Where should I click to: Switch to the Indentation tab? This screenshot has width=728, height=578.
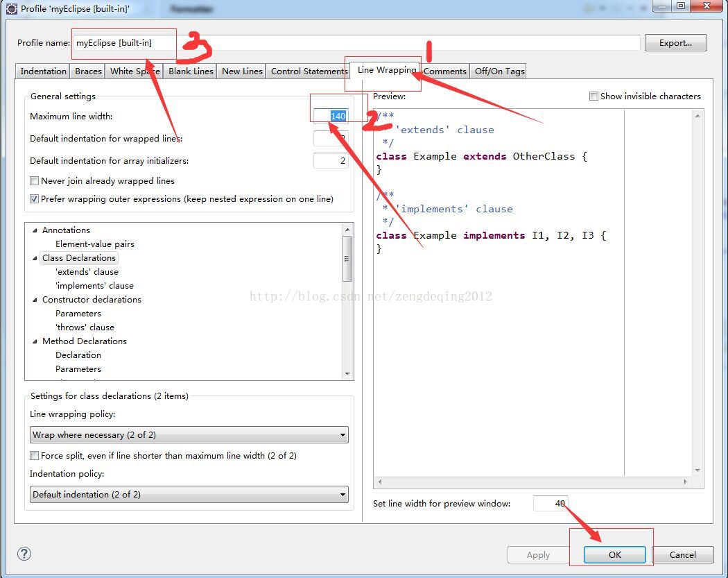[x=43, y=71]
